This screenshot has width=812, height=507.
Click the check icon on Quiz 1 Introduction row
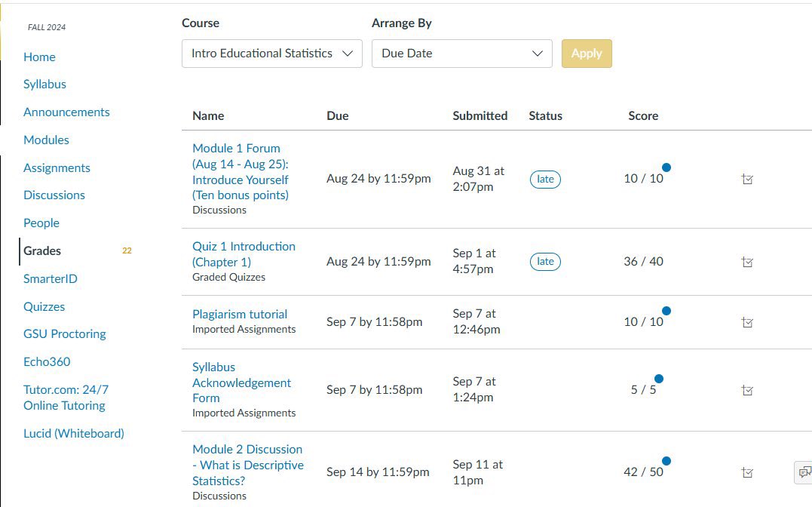coord(747,262)
